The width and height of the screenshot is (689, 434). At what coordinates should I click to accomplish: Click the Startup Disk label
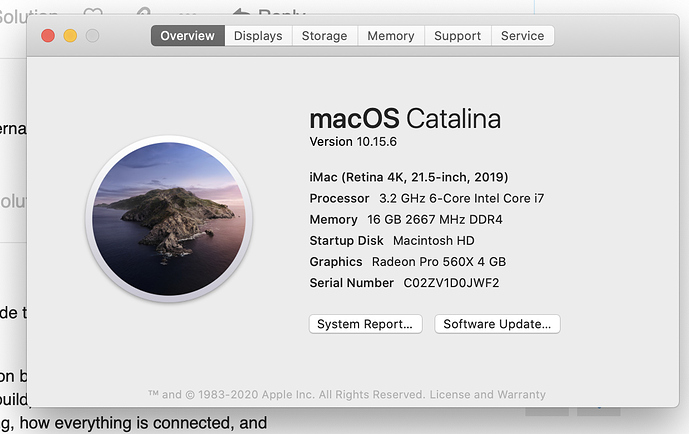[x=346, y=240]
